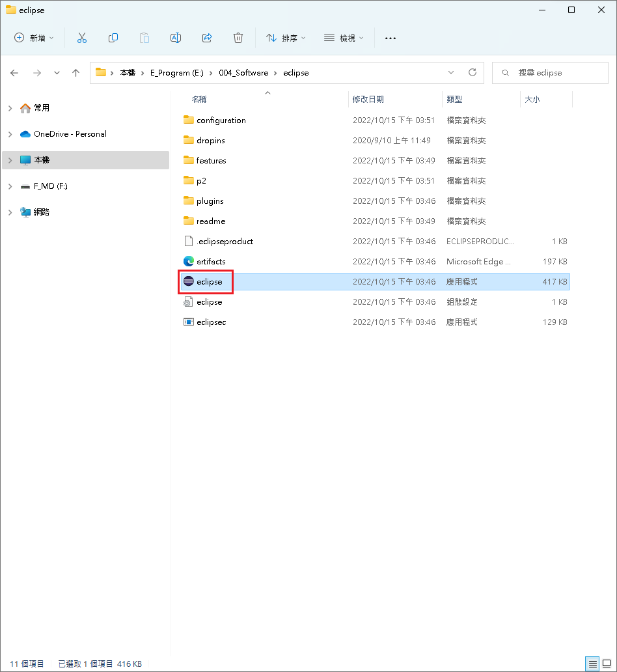Go up one folder with up arrow

pos(76,73)
